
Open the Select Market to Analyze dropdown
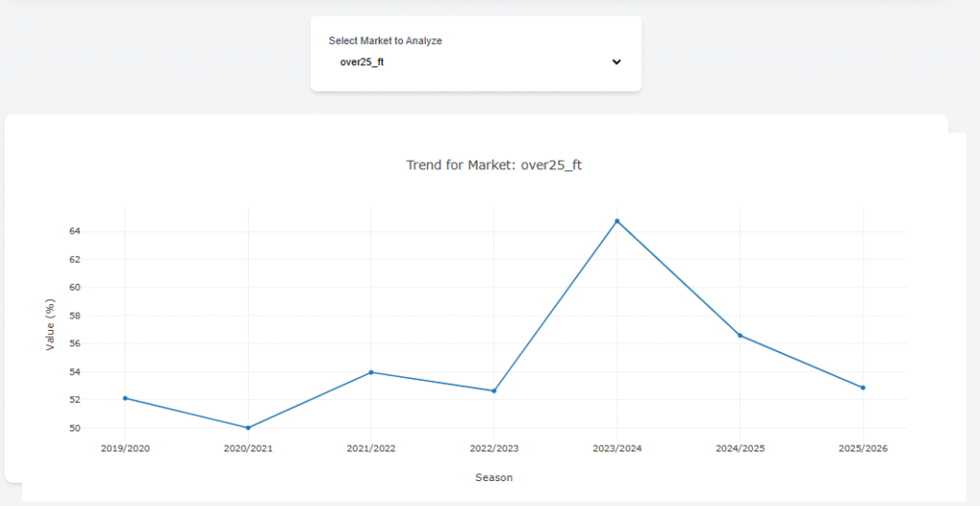tap(476, 62)
